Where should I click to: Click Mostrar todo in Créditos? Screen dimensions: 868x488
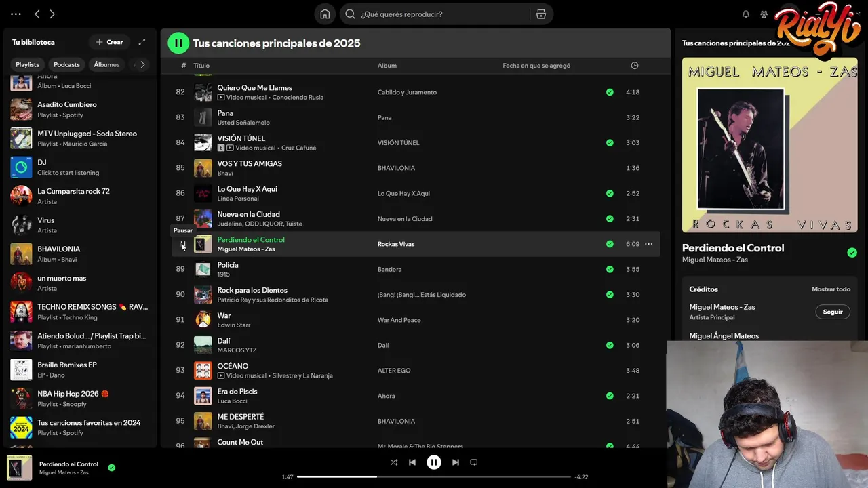831,289
